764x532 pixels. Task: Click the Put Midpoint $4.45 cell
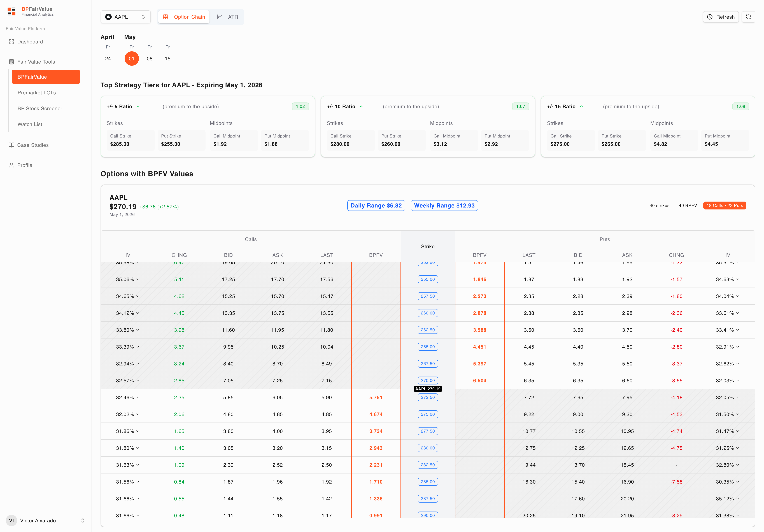pyautogui.click(x=725, y=140)
